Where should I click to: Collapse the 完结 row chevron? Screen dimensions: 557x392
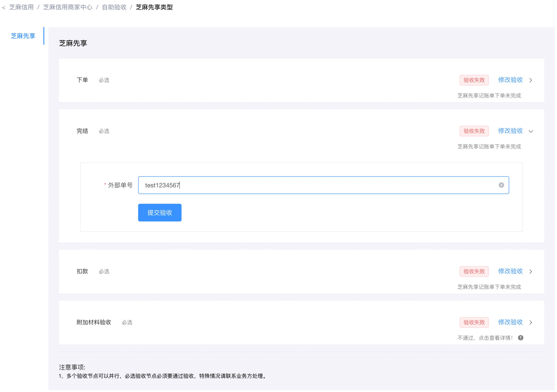tap(531, 131)
